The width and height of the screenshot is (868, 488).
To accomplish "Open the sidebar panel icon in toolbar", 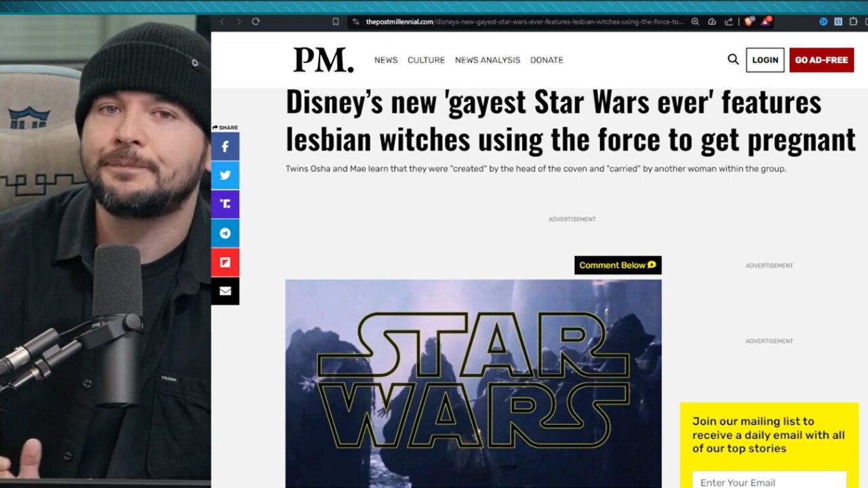I will [x=838, y=22].
